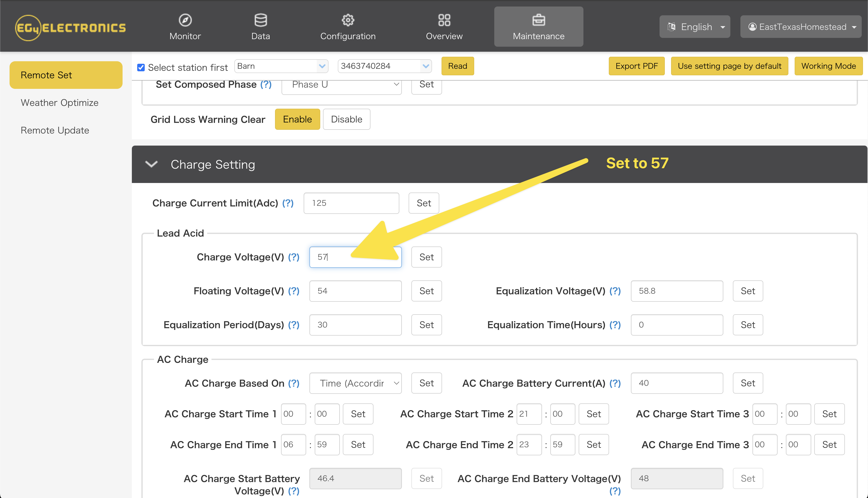Set the Equalization Voltage value
The image size is (868, 498).
747,291
